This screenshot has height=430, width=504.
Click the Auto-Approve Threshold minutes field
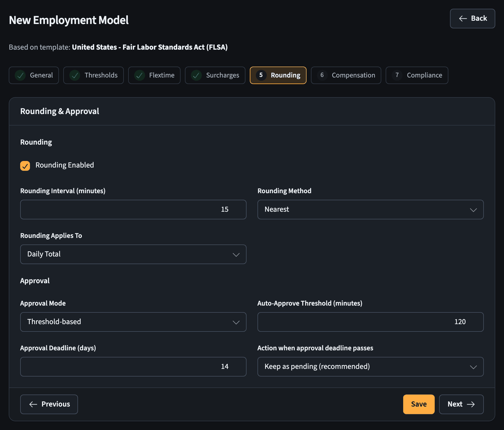click(370, 322)
